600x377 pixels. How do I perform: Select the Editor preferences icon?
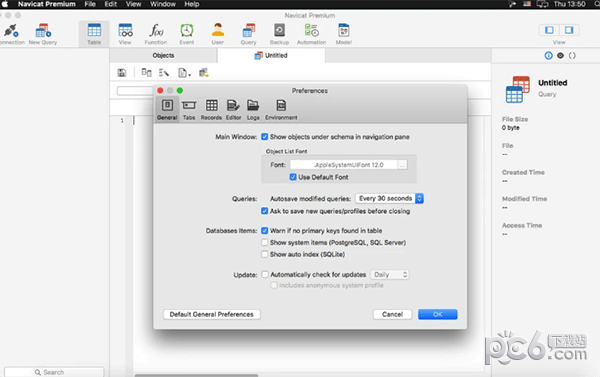[x=233, y=110]
